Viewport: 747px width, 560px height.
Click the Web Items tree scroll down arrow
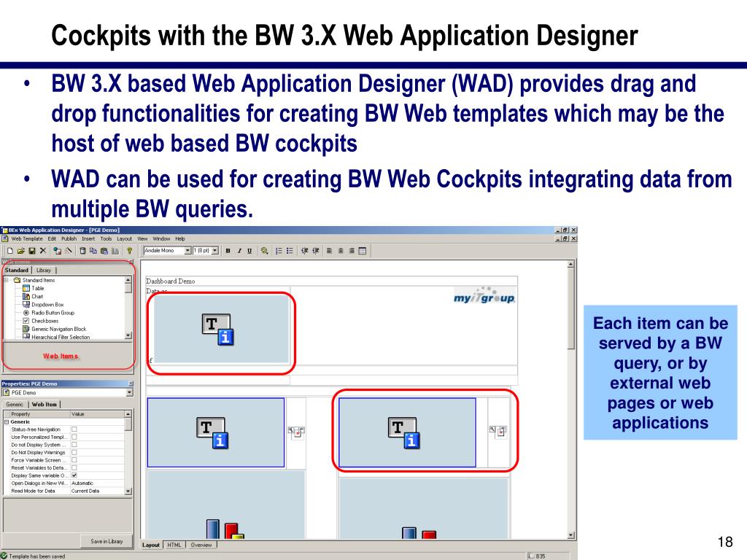[x=128, y=335]
